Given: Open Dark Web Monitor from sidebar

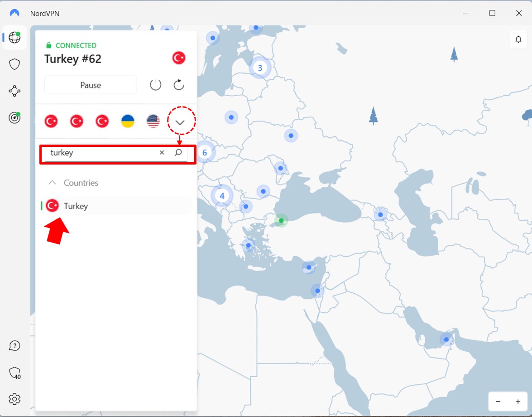Looking at the screenshot, I should [14, 117].
